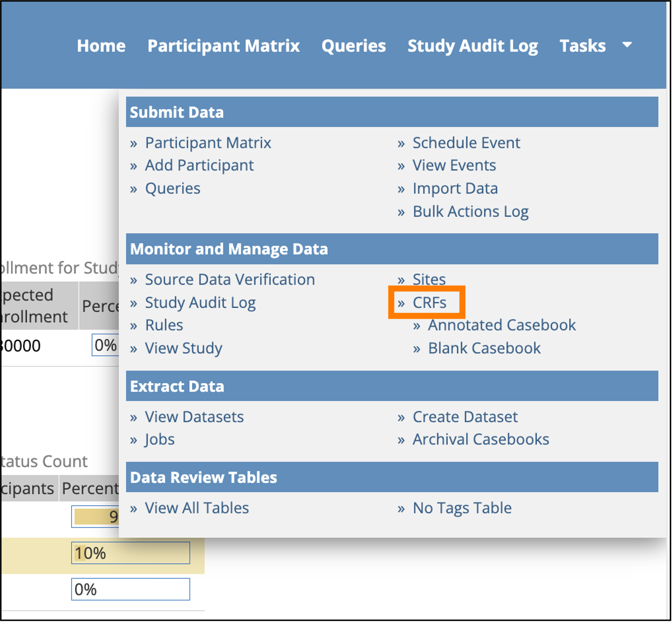672x622 pixels.
Task: Click the highlighted CRFs link
Action: 430,303
